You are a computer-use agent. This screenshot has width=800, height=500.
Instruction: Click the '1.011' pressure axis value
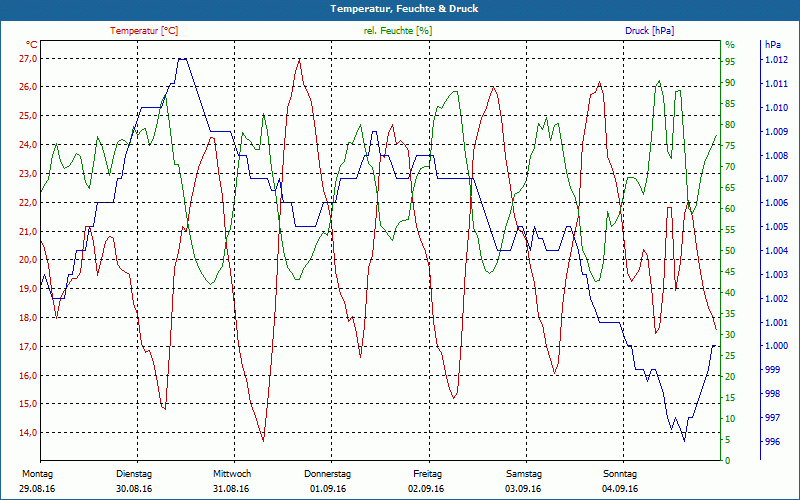point(776,84)
